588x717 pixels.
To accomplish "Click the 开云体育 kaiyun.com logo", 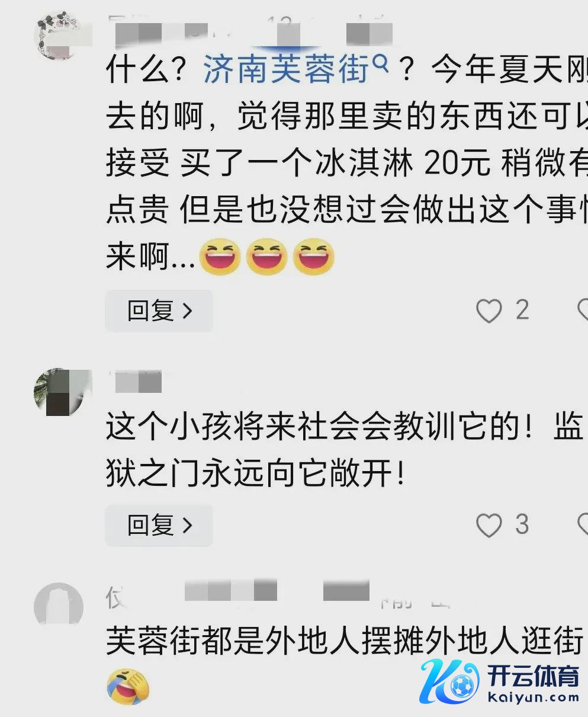I will tap(500, 681).
